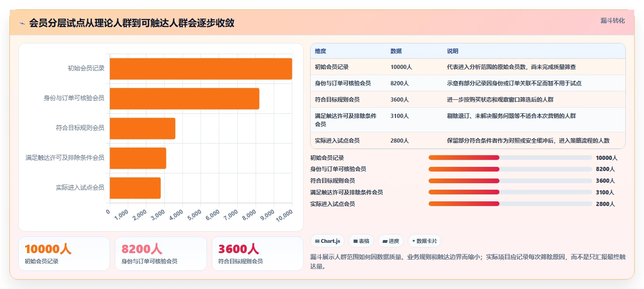This screenshot has height=289, width=644.
Task: Click the Chart.js chip
Action: click(328, 241)
